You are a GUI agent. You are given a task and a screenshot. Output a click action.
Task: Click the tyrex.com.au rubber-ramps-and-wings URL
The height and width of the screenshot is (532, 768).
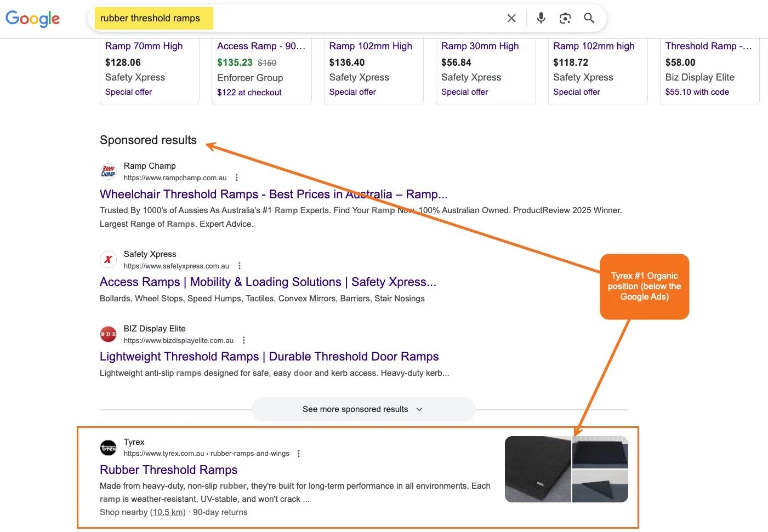tap(207, 454)
